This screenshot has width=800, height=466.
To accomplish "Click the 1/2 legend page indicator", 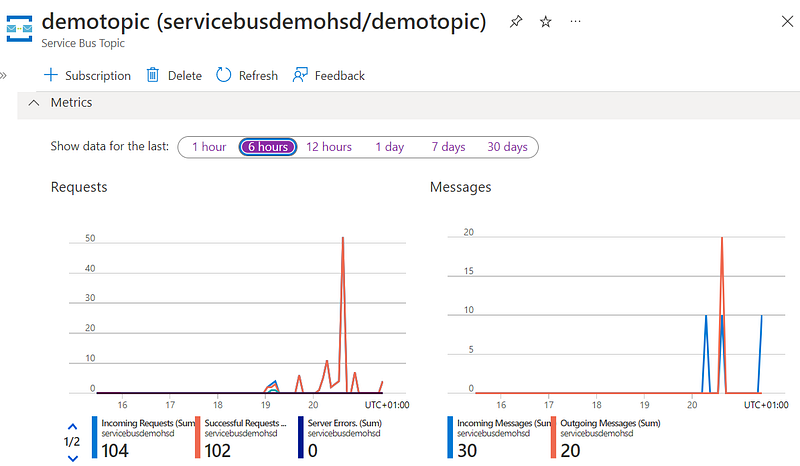I will (72, 442).
